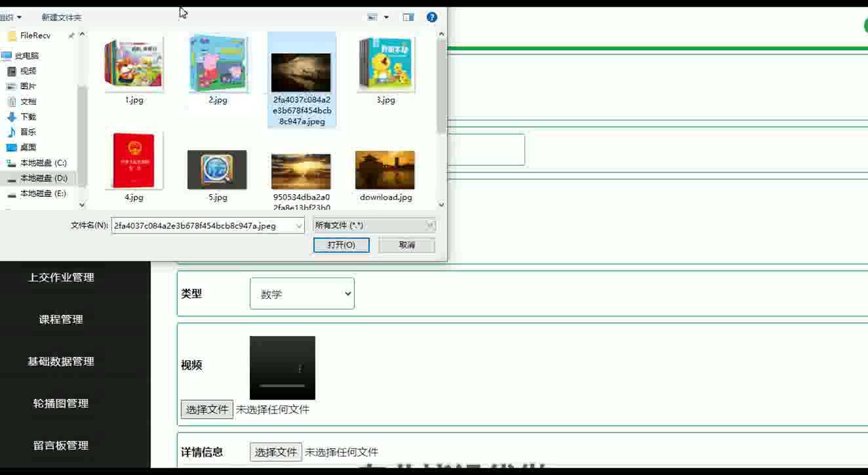
Task: Toggle the preview pane icon
Action: (408, 17)
